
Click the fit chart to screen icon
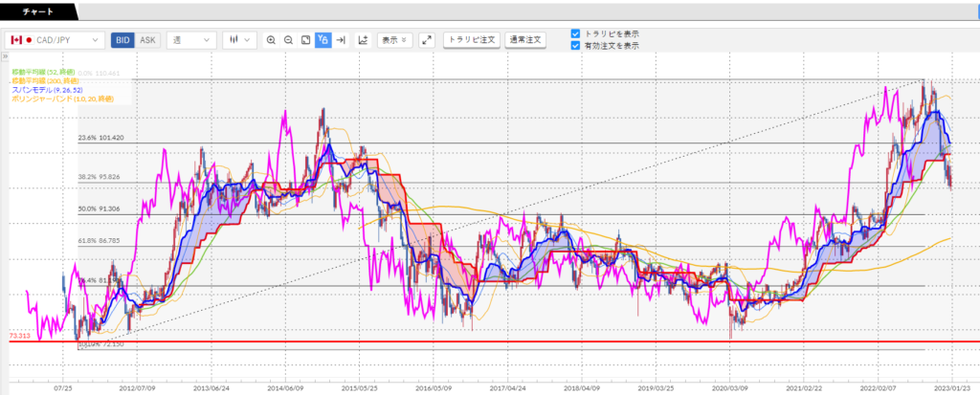pos(305,40)
